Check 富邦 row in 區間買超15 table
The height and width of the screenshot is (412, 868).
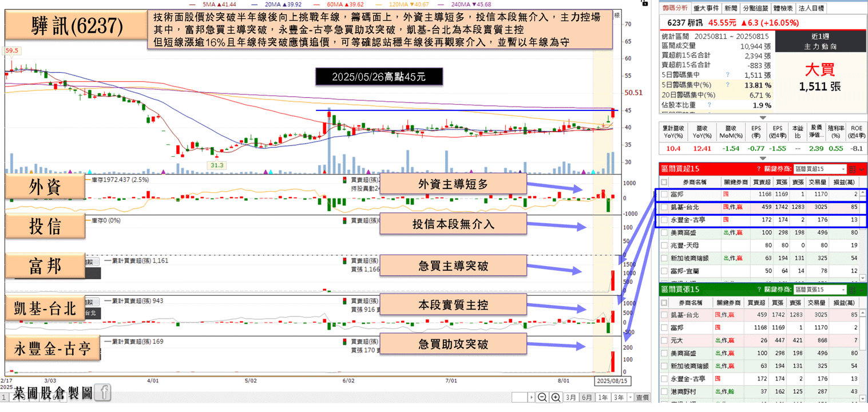(x=664, y=195)
